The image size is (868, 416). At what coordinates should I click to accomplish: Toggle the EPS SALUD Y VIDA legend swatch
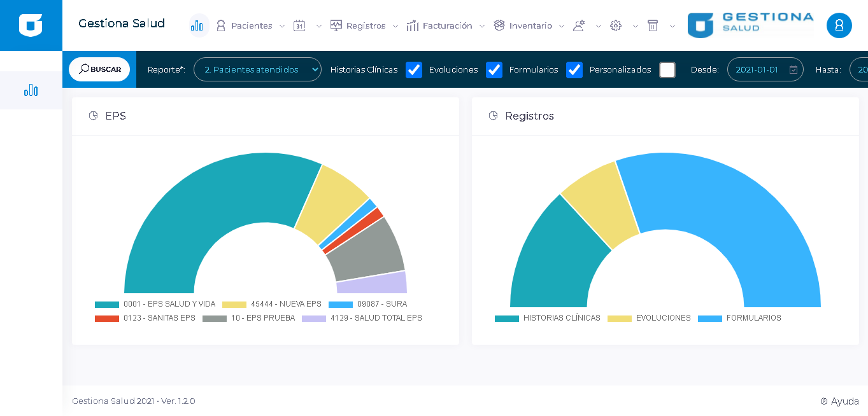click(107, 305)
